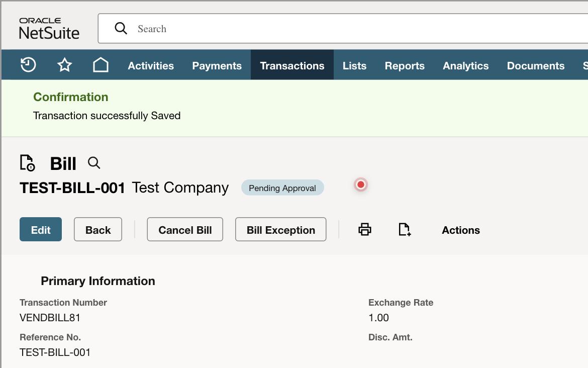Viewport: 588px width, 368px height.
Task: Click the Test Company vendor name
Action: [180, 188]
